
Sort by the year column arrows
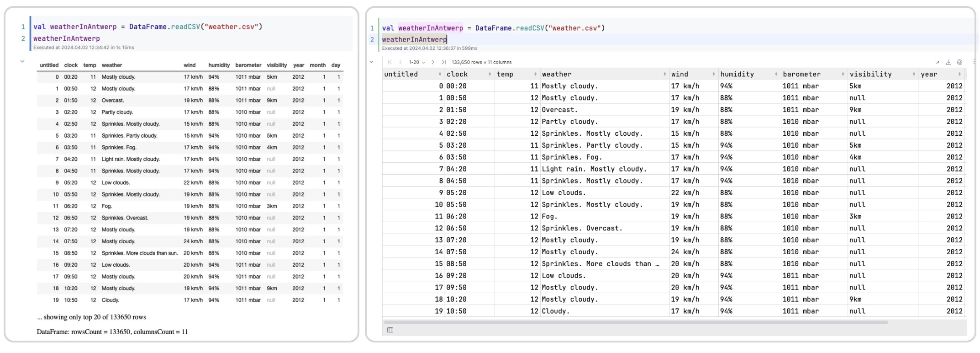click(959, 74)
